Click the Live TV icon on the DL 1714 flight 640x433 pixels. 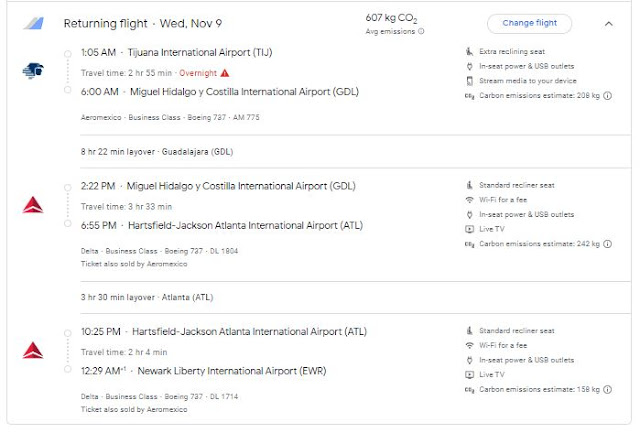point(470,374)
